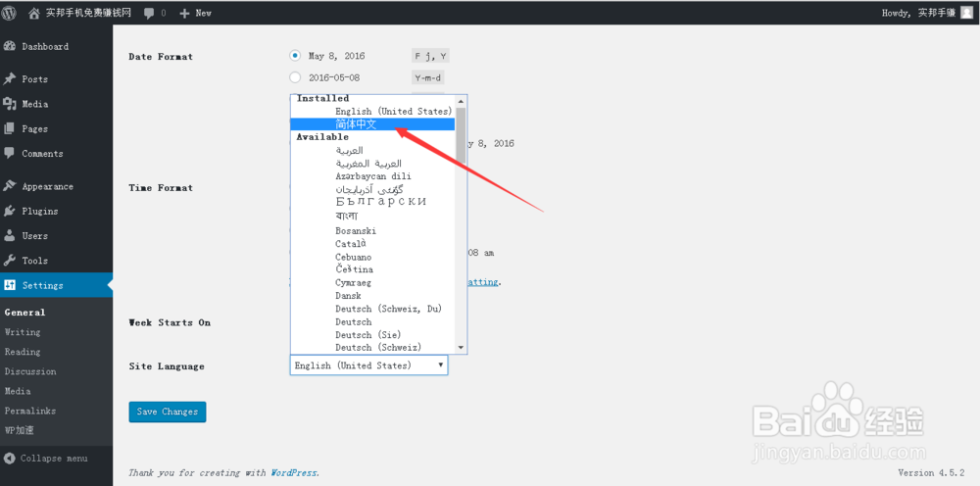
Task: Click language list scrollbar down arrow
Action: pyautogui.click(x=462, y=347)
